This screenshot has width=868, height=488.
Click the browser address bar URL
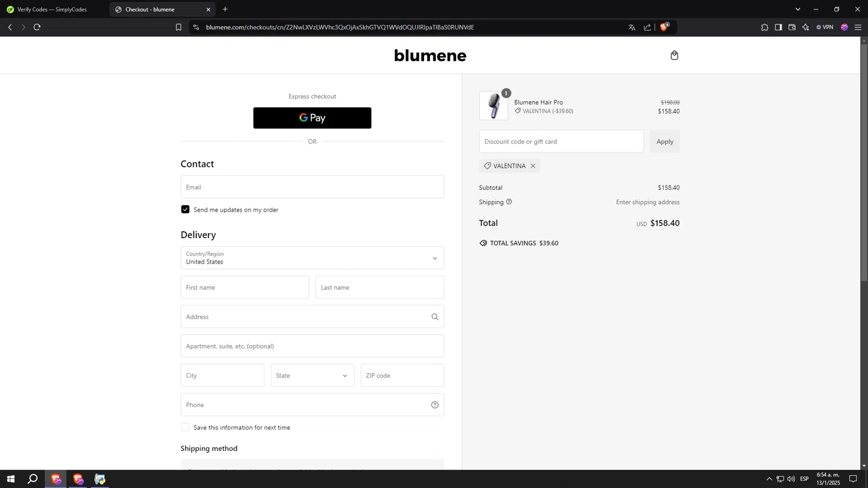click(x=340, y=27)
